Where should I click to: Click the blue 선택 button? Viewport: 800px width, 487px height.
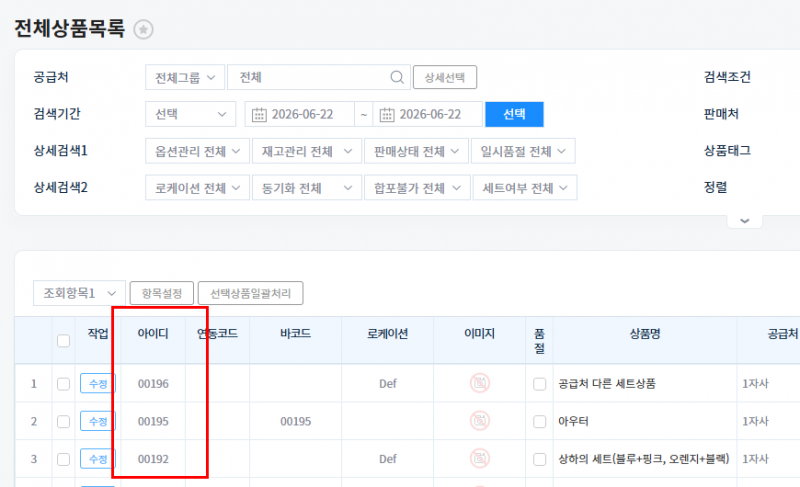point(514,114)
